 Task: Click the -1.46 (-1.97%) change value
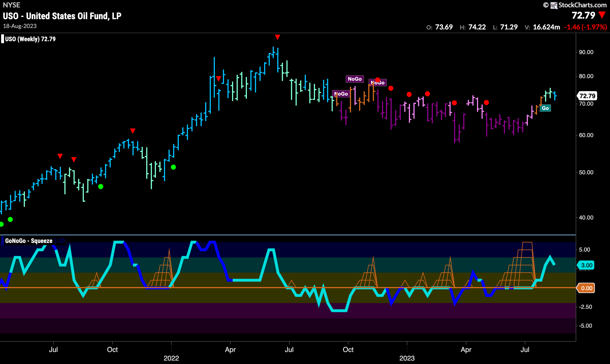(x=585, y=27)
